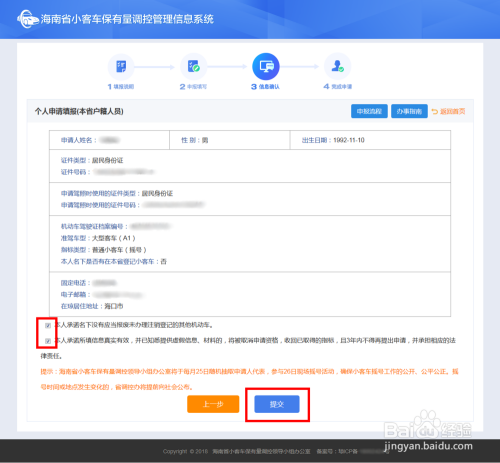This screenshot has height=463, width=500.
Task: Click the orange return arrow icon
Action: tap(435, 111)
